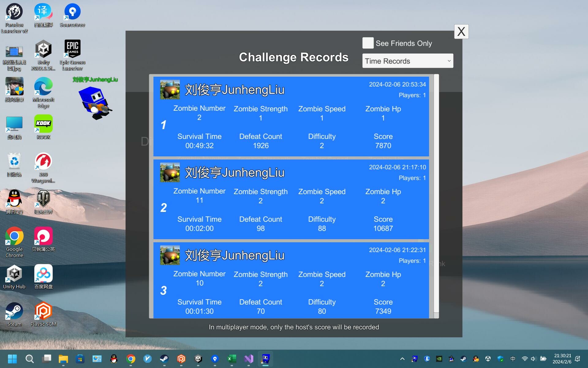Click the 中 input language indicator

click(x=513, y=359)
